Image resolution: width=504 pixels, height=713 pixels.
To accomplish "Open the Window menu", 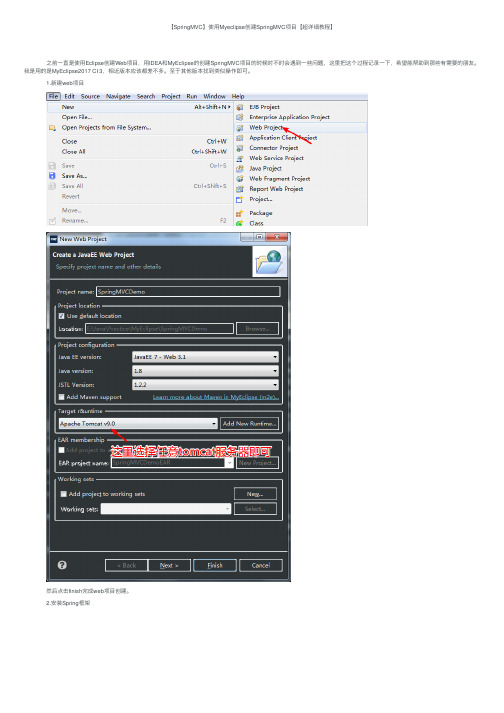I will pos(214,96).
